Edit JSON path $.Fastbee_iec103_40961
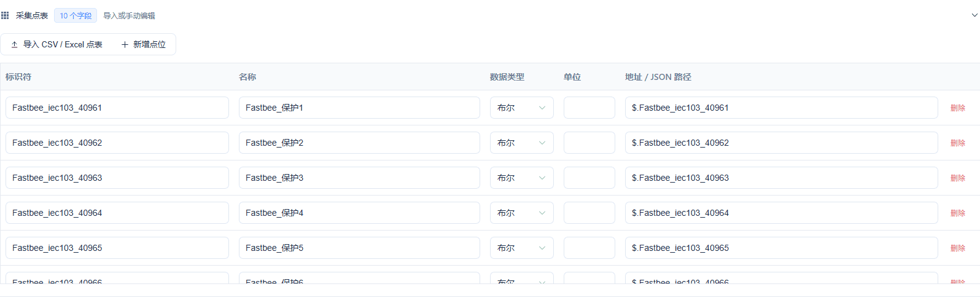This screenshot has width=980, height=297. point(782,108)
